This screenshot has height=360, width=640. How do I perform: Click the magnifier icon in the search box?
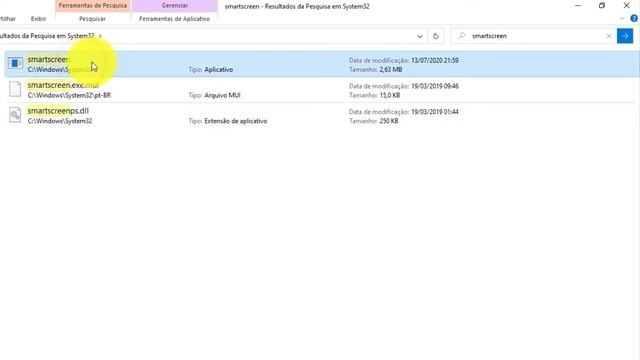click(462, 36)
